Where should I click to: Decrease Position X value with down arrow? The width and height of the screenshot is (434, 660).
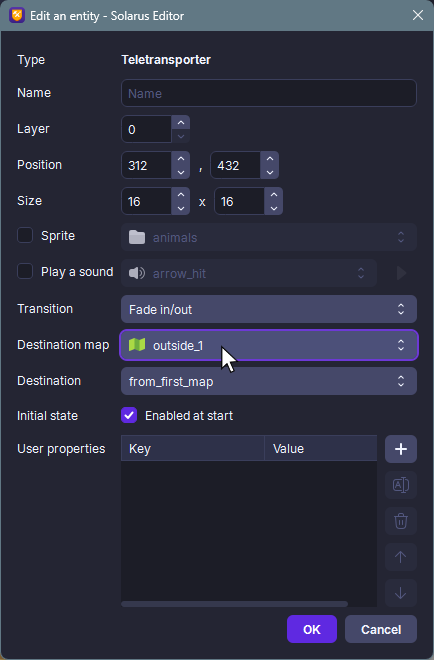pos(181,172)
